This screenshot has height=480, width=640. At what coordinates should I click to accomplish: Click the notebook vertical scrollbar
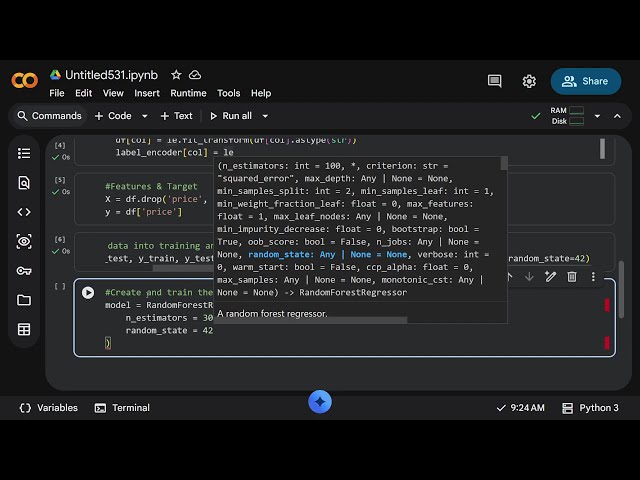621,289
